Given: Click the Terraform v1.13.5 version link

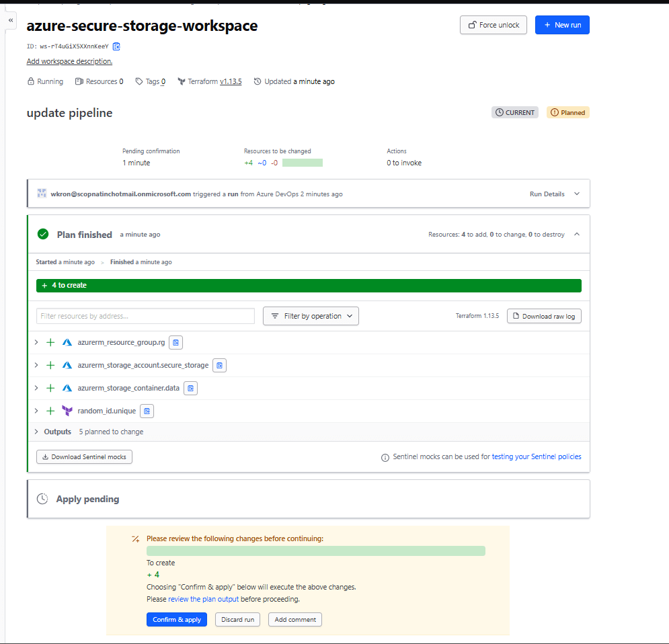Looking at the screenshot, I should point(231,81).
